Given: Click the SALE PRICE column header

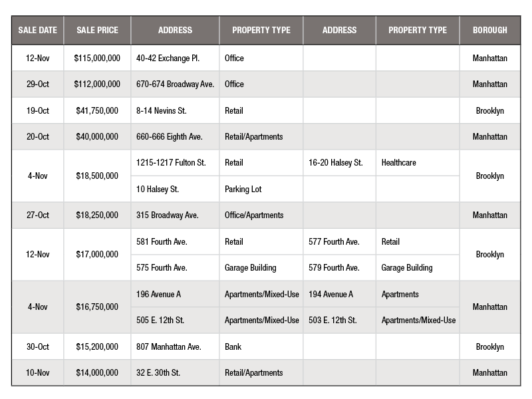Looking at the screenshot, I should point(97,30).
